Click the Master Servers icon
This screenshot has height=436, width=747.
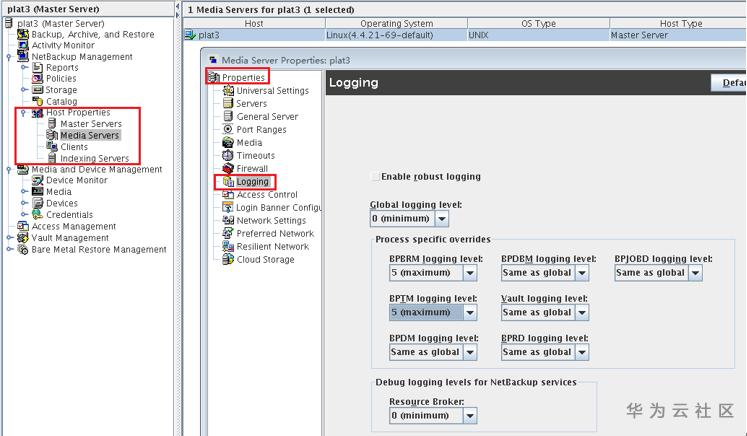[x=52, y=124]
